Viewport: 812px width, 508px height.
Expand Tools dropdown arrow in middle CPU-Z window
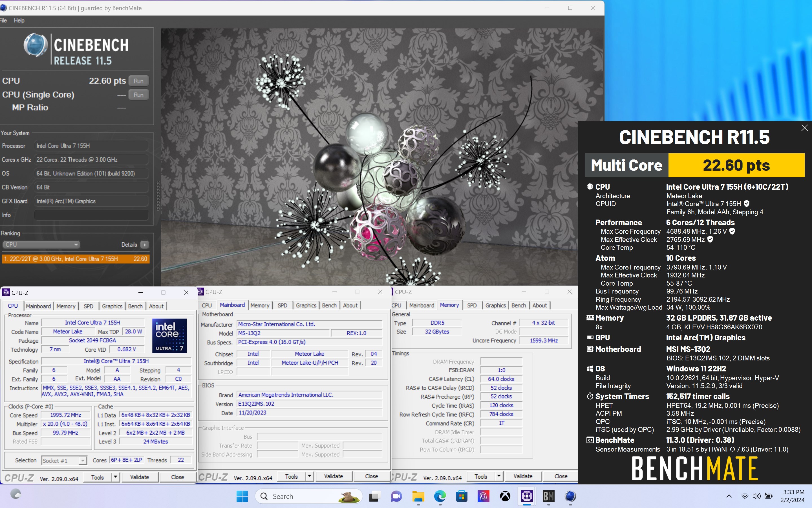309,476
